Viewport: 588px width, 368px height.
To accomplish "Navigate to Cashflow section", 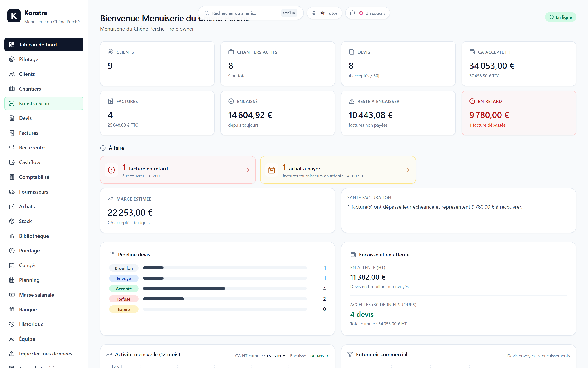I will 44,162.
